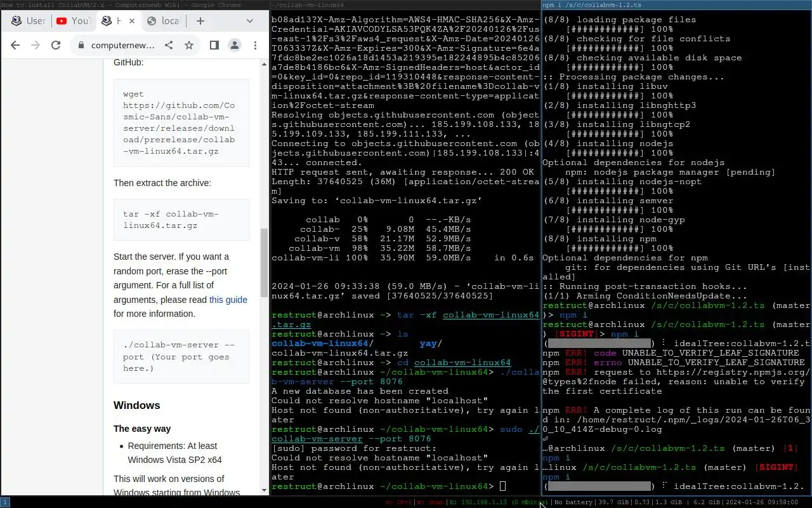This screenshot has width=812, height=508.
Task: Click the 'Saving to: collab-vm-linux64.tar.gz' line
Action: [x=377, y=201]
